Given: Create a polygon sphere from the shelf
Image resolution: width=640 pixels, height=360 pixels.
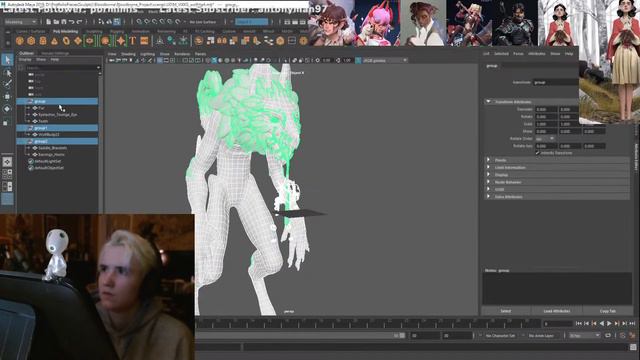Looking at the screenshot, I should (x=20, y=41).
